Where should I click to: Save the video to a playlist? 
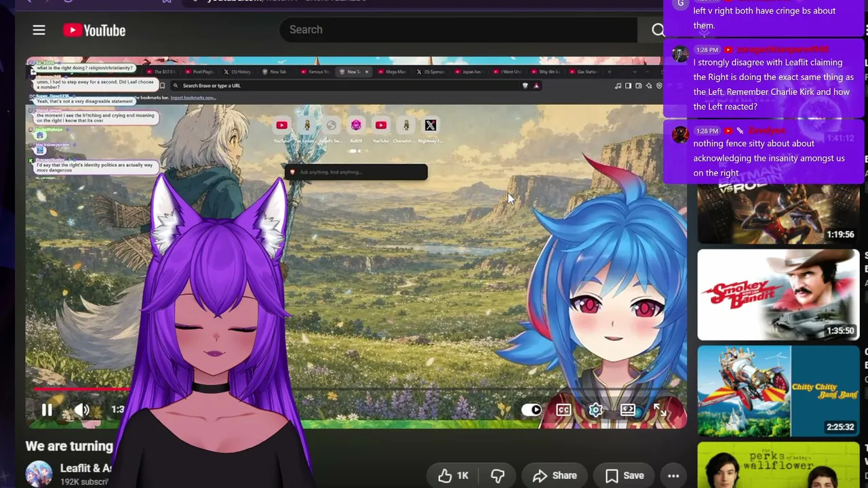[x=625, y=476]
